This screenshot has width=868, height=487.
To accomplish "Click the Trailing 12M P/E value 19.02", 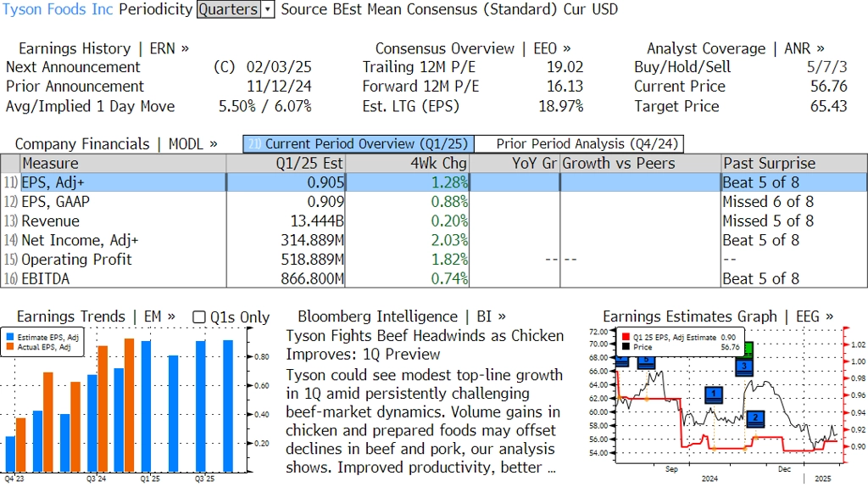I will point(565,67).
